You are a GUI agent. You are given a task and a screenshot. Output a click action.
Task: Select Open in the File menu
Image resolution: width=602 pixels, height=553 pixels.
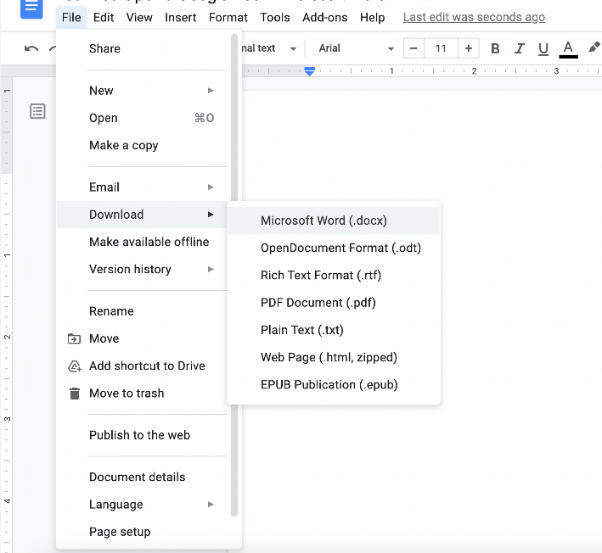[143, 118]
